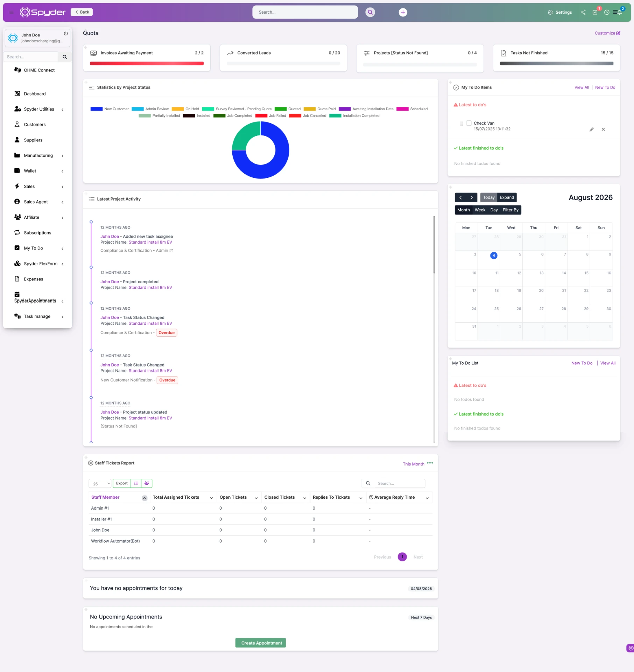Delete the Check Van to-do with X icon
The image size is (634, 672).
pyautogui.click(x=603, y=129)
